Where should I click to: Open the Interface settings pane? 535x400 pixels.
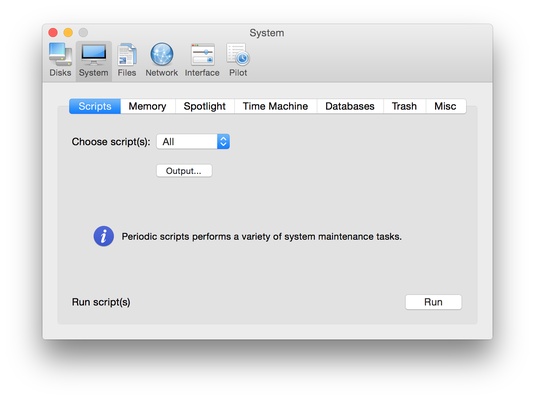[x=202, y=60]
